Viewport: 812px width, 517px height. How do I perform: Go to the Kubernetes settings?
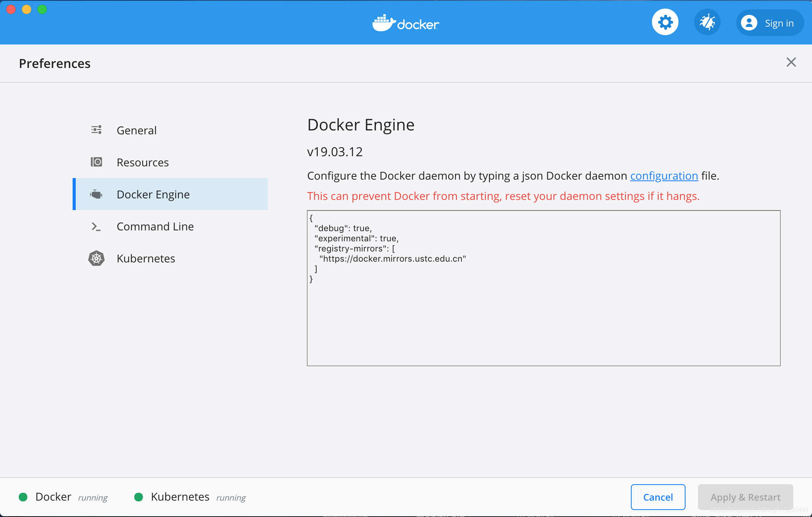[146, 258]
